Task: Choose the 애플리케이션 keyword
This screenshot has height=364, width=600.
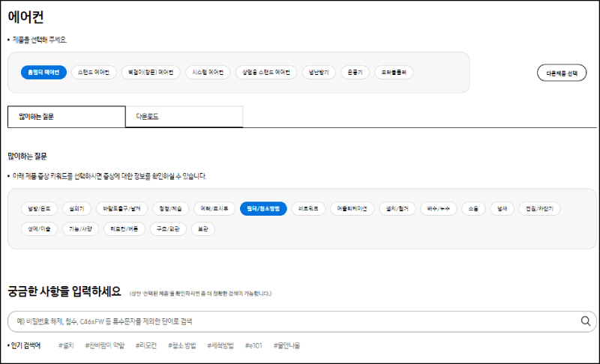Action: [352, 208]
